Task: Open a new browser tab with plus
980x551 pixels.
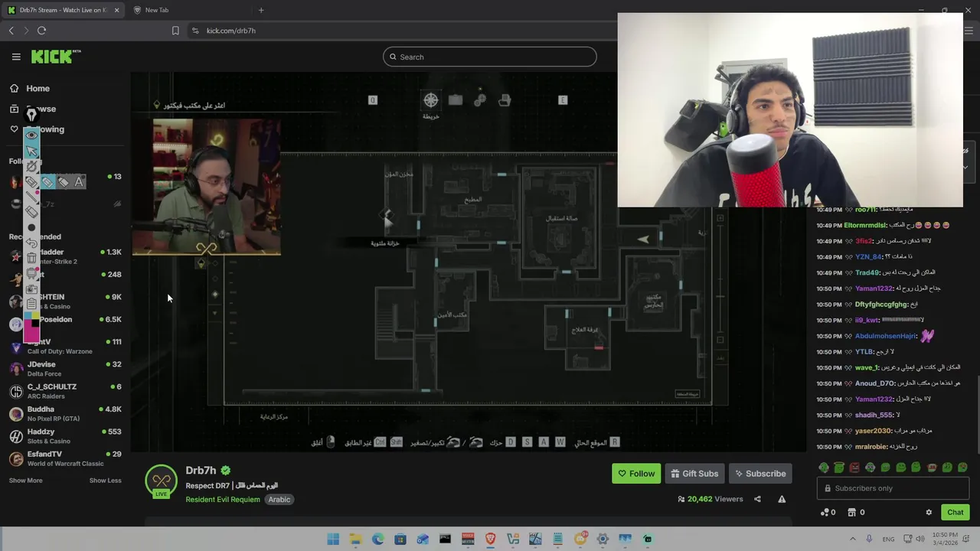Action: 261,10
